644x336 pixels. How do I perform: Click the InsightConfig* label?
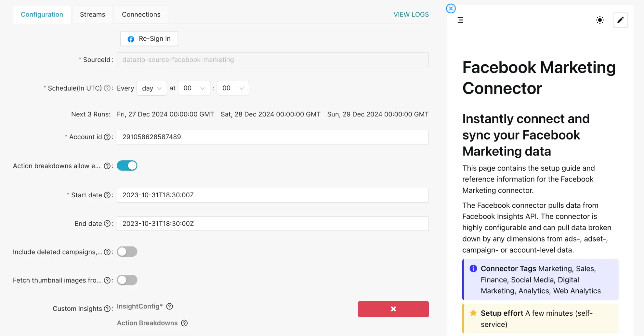click(x=140, y=306)
